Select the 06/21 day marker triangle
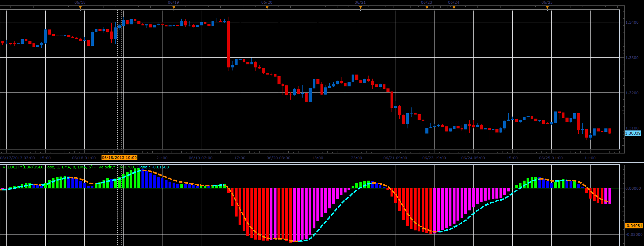644x246 pixels. pyautogui.click(x=360, y=7)
